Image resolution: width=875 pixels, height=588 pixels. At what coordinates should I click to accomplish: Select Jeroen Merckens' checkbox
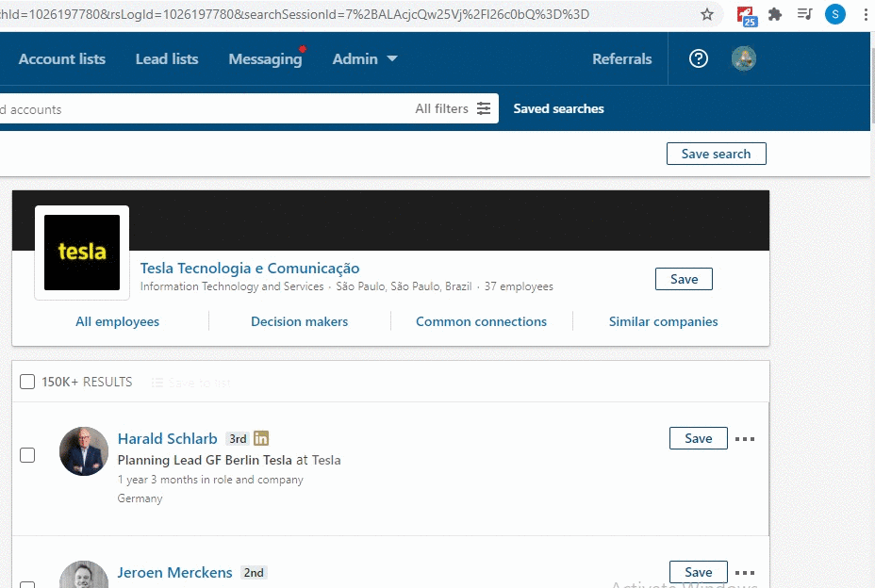27,584
